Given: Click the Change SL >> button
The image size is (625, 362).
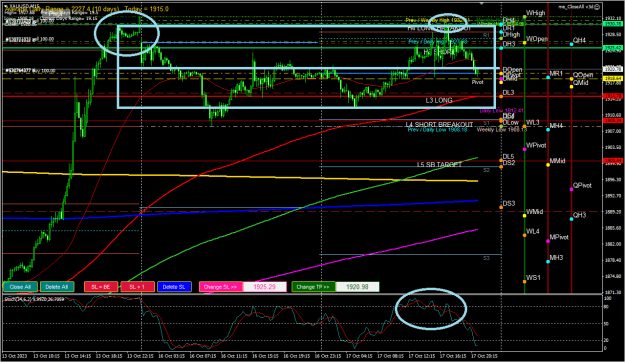Looking at the screenshot, I should pyautogui.click(x=220, y=287).
